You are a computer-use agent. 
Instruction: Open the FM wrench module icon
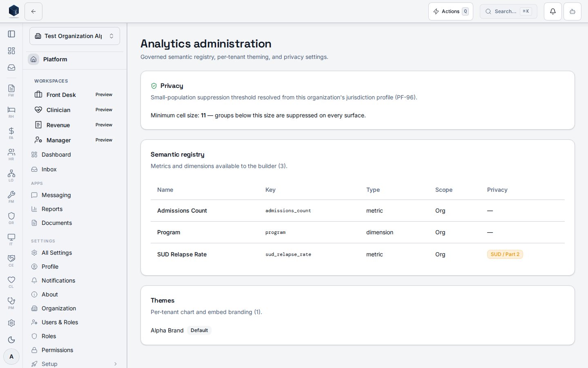[x=11, y=197]
